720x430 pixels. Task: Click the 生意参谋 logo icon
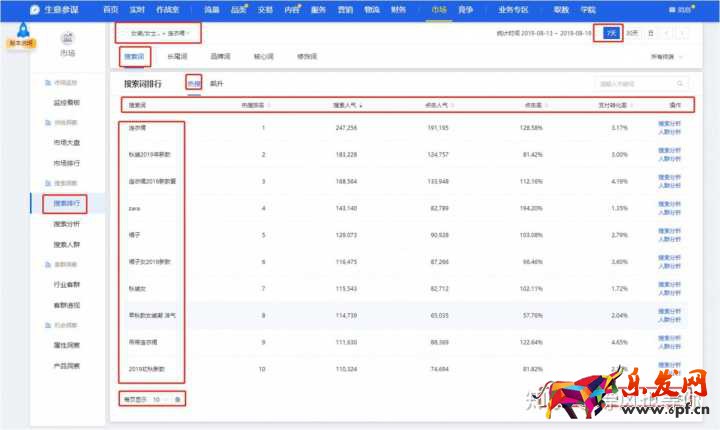point(36,9)
